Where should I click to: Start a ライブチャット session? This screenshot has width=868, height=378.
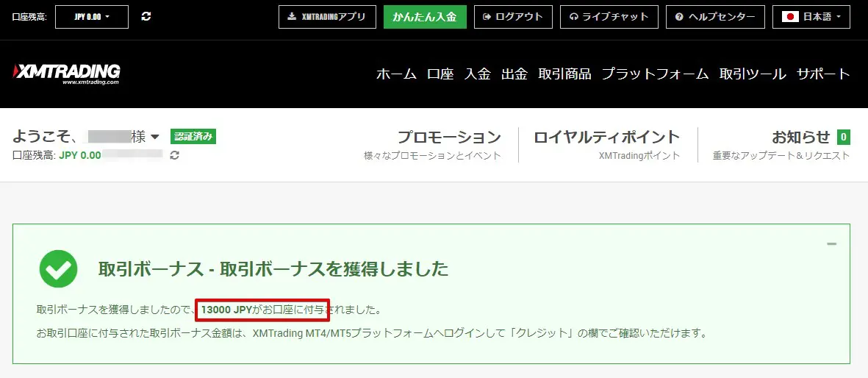(x=609, y=16)
